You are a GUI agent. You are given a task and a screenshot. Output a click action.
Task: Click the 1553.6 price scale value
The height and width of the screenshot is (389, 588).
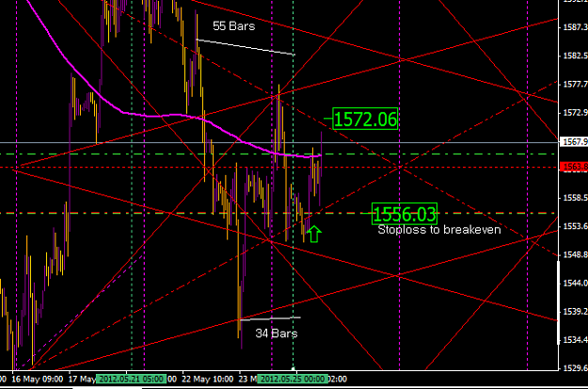(x=575, y=226)
